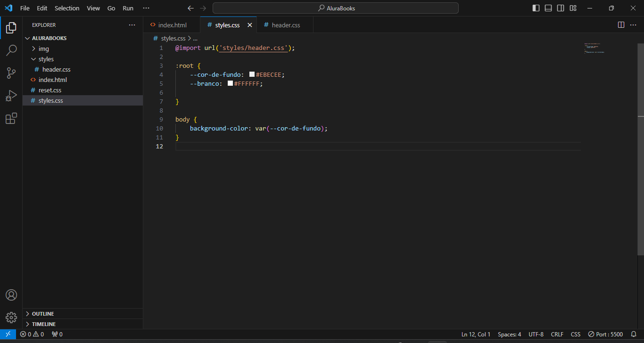Image resolution: width=644 pixels, height=343 pixels.
Task: Switch to the header.css tab
Action: tap(285, 25)
